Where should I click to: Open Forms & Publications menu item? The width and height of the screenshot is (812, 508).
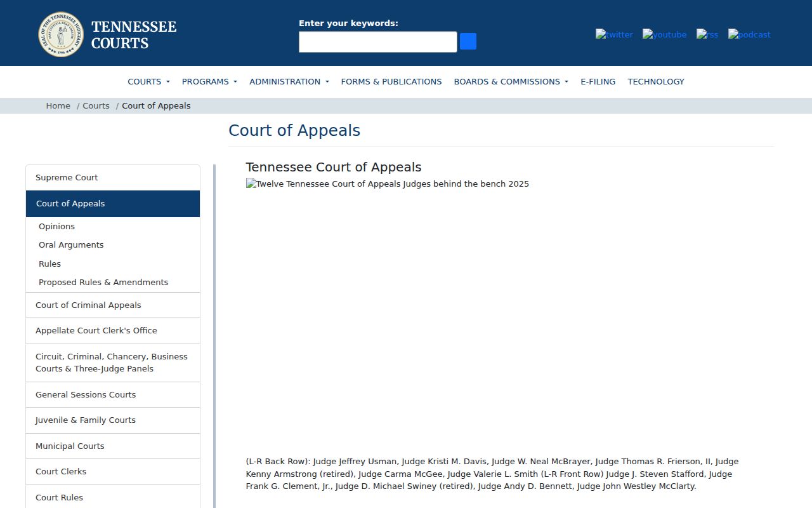tap(391, 81)
